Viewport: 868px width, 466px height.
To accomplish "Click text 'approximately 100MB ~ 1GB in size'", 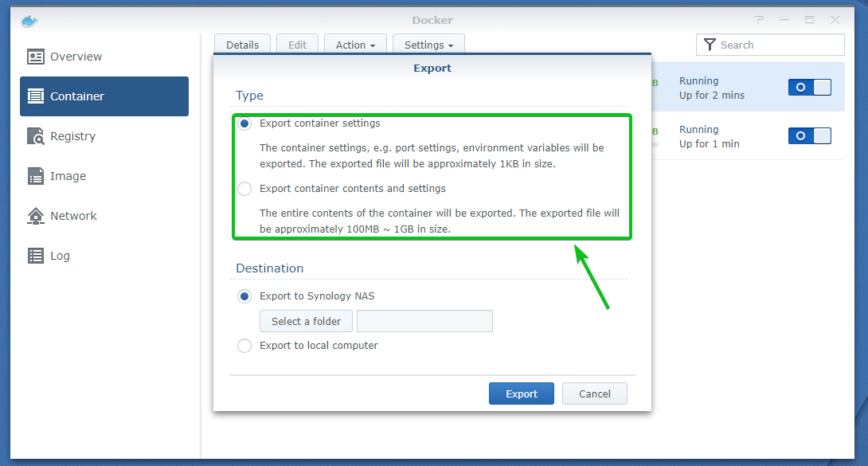I will click(362, 229).
